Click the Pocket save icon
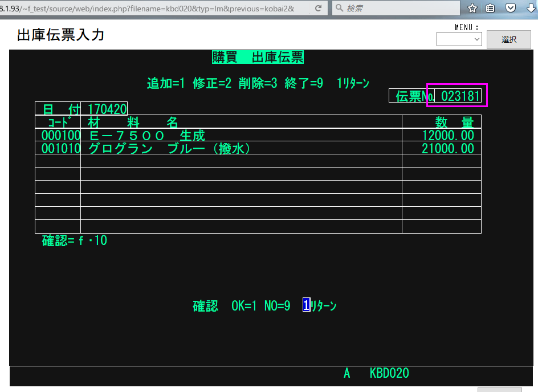This screenshot has height=392, width=538. pyautogui.click(x=511, y=8)
